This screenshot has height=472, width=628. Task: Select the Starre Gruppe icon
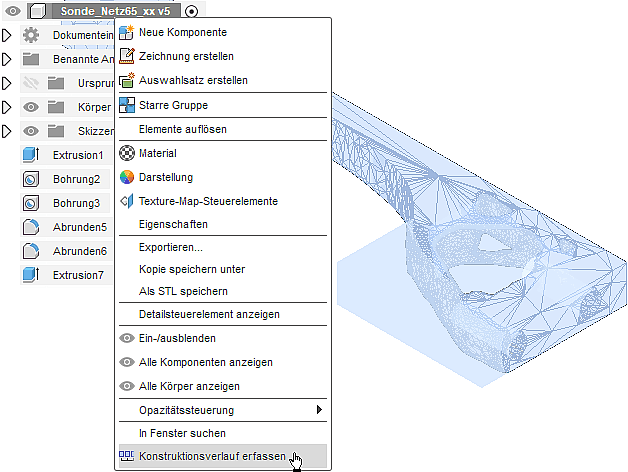pyautogui.click(x=127, y=105)
